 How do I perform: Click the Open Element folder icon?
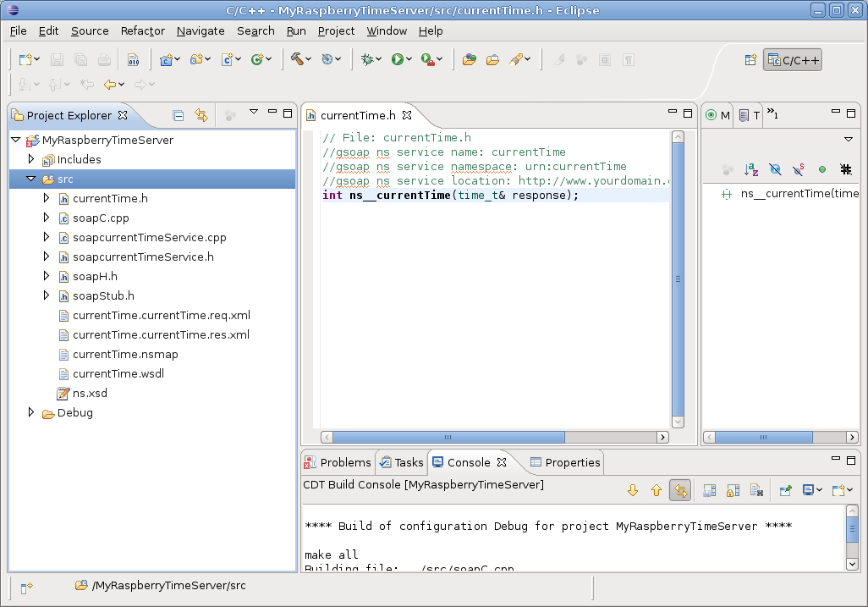[470, 59]
